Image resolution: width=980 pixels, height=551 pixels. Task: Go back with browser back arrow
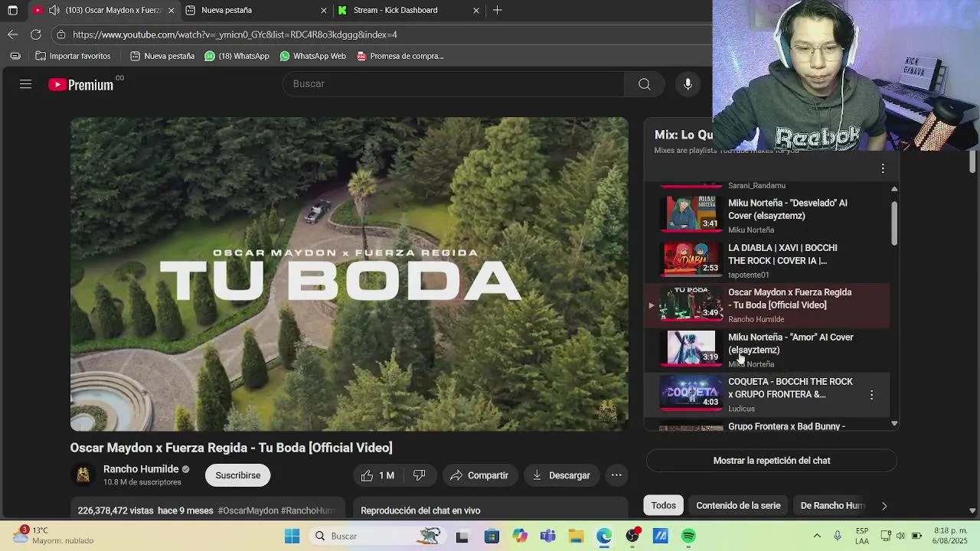[12, 34]
